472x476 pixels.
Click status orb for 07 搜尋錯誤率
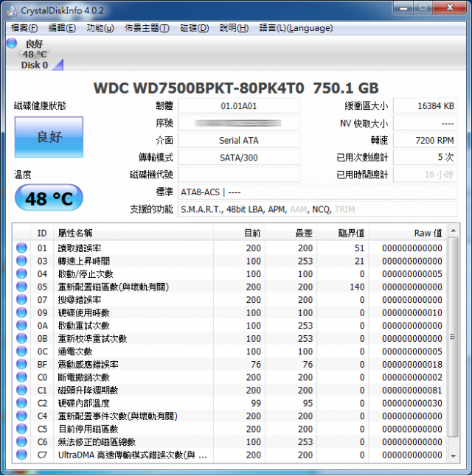coord(21,299)
